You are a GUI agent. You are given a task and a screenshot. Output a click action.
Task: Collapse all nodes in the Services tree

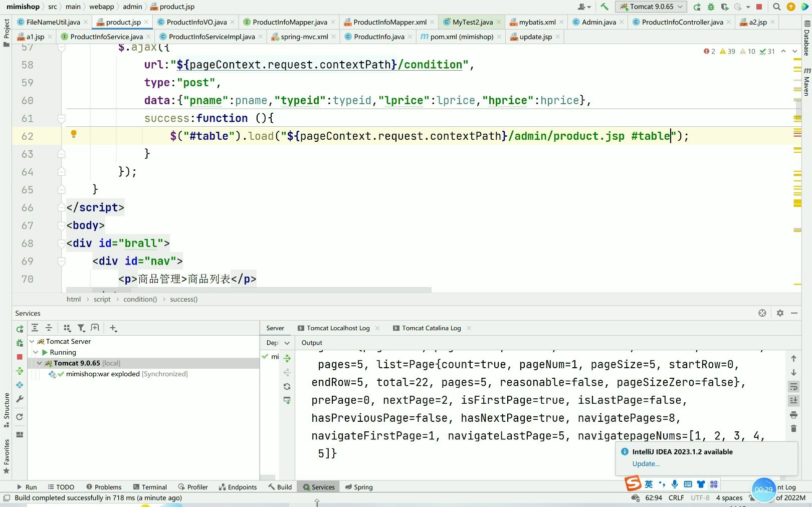coord(49,328)
